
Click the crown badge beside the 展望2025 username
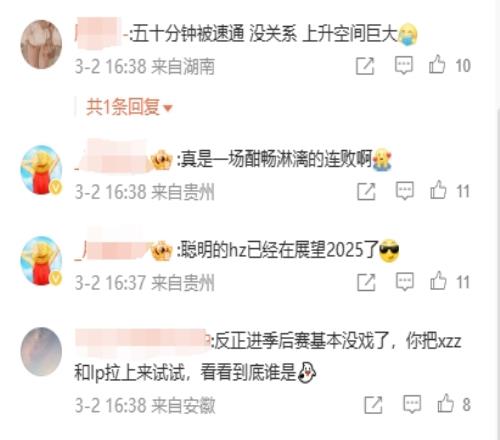[161, 251]
